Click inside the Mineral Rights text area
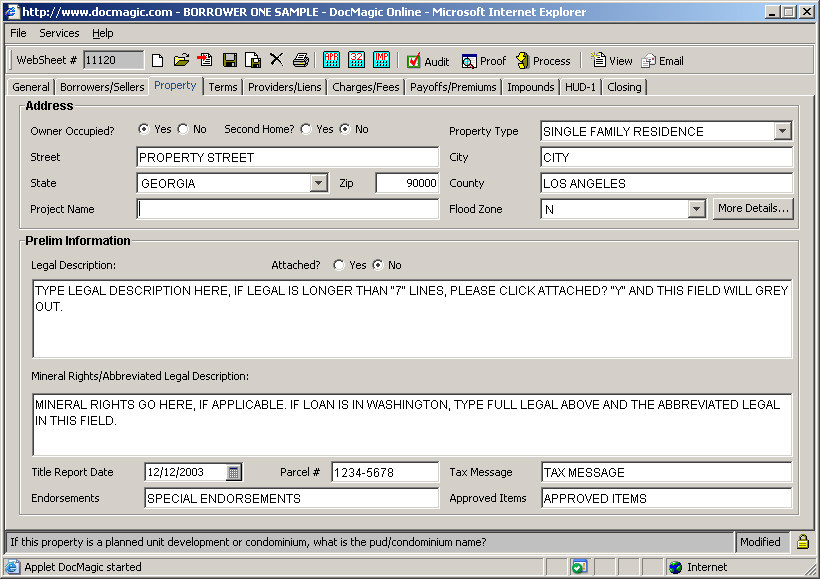820x579 pixels. pyautogui.click(x=412, y=425)
